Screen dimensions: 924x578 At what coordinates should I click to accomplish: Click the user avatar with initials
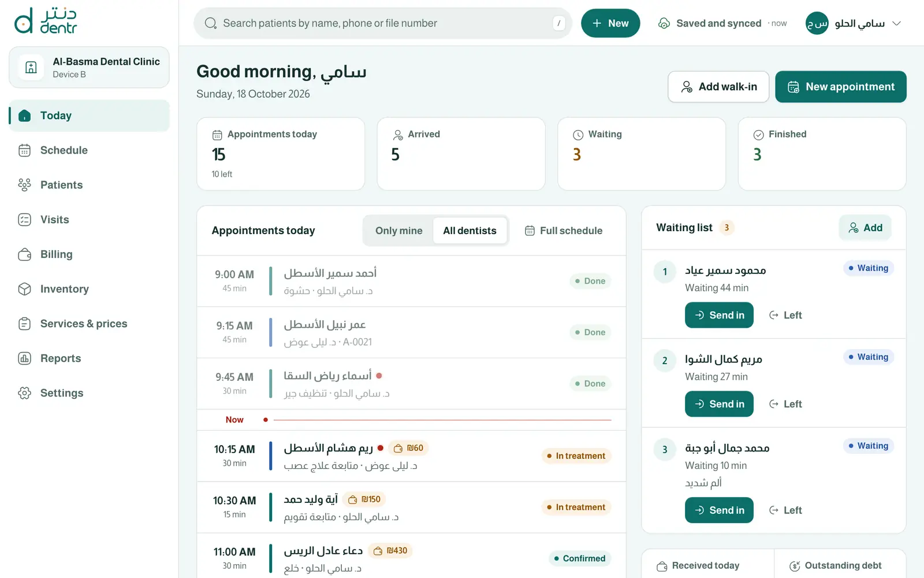817,23
